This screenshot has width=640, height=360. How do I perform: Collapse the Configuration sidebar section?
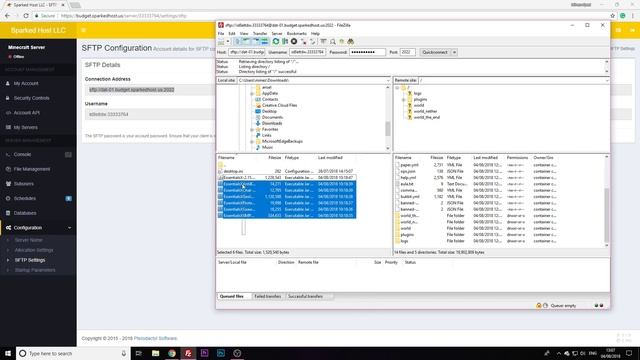point(69,228)
